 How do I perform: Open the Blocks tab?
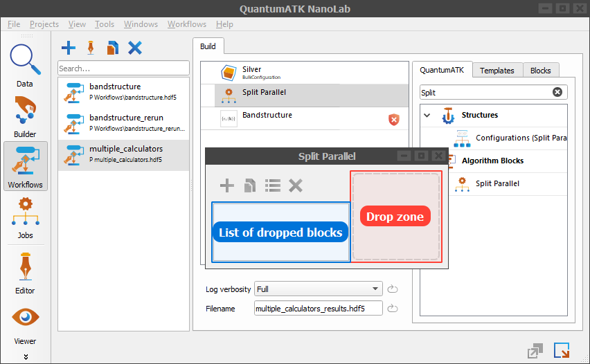point(540,71)
